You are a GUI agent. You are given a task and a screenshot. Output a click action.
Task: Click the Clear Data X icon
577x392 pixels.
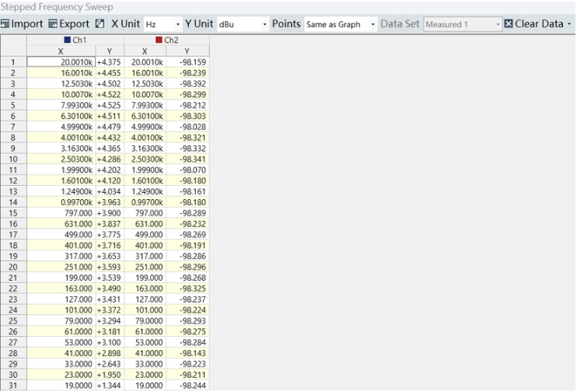click(x=509, y=24)
